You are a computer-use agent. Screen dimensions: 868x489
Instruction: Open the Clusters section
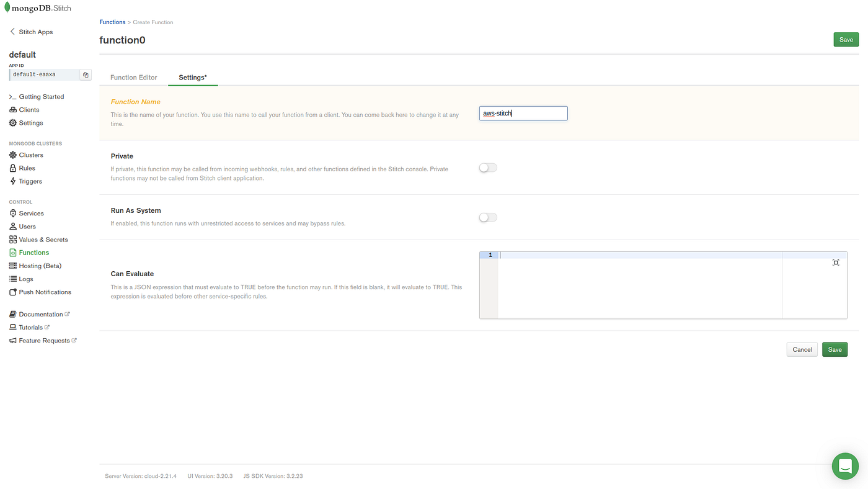pyautogui.click(x=30, y=154)
